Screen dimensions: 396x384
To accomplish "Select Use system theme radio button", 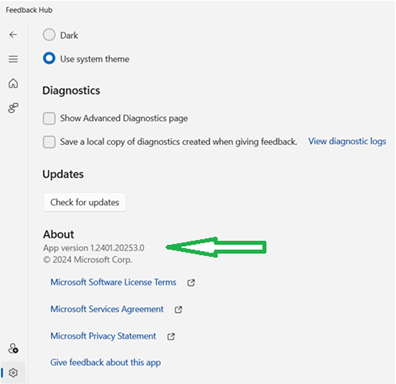I will 49,59.
